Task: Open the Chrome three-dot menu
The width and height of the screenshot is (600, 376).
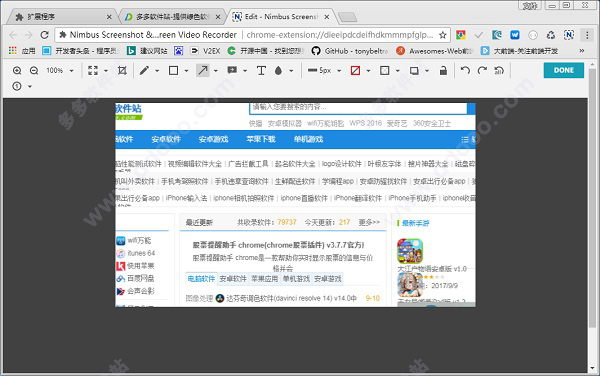Action: click(587, 35)
